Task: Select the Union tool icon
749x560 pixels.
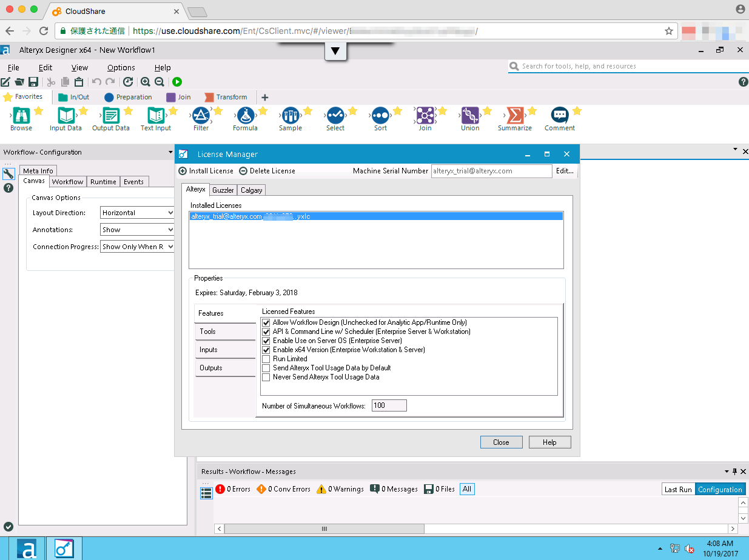Action: click(470, 115)
